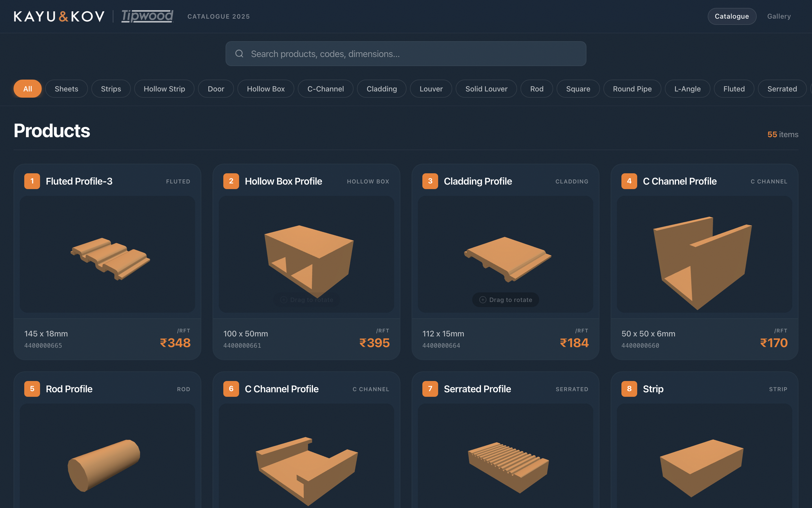This screenshot has width=812, height=508.
Task: Click the Products heading
Action: (x=52, y=130)
